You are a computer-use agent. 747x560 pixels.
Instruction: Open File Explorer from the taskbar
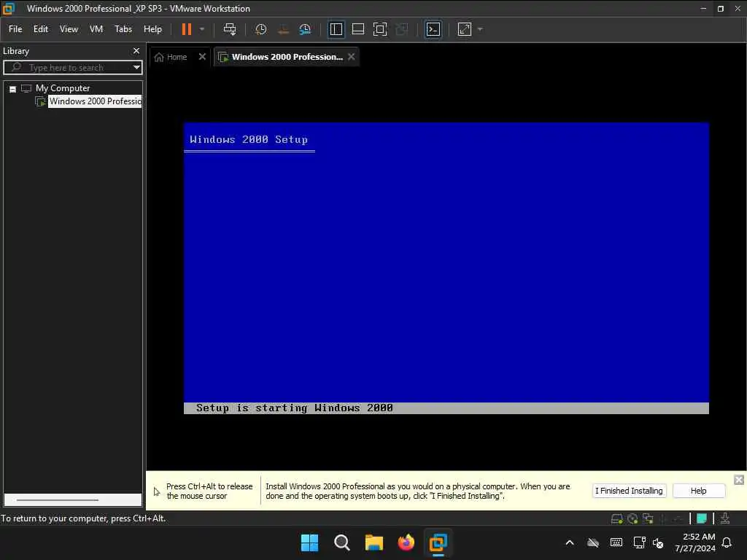click(374, 542)
